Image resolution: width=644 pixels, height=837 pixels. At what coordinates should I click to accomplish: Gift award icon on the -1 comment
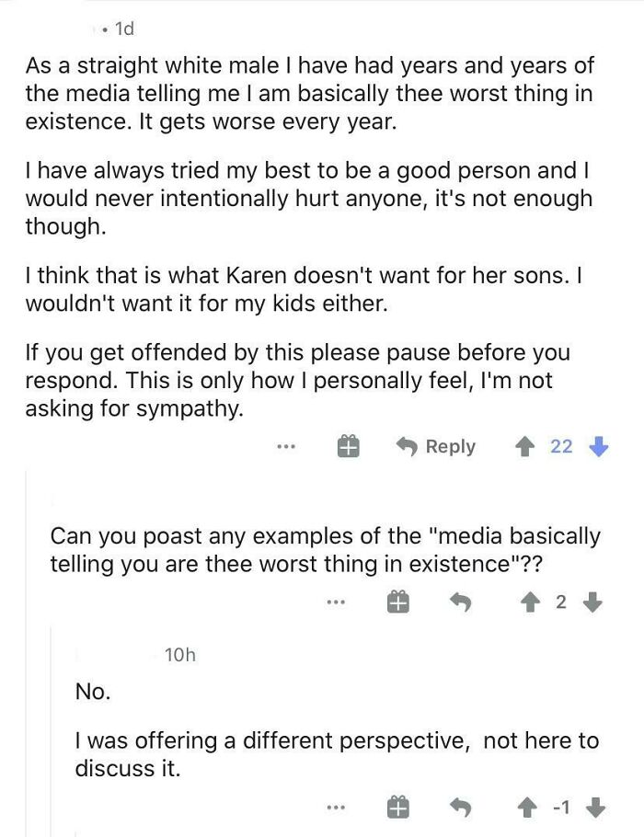tap(397, 808)
